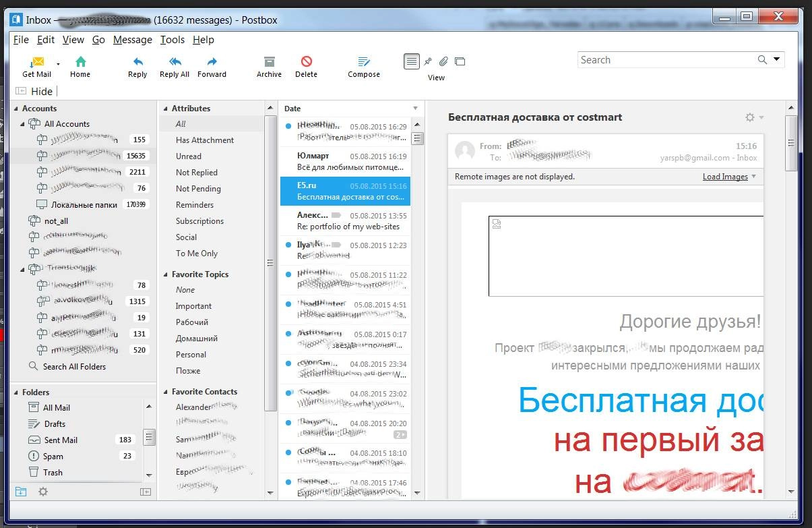The image size is (812, 528).
Task: Open the Sent Mail folder
Action: [x=61, y=440]
